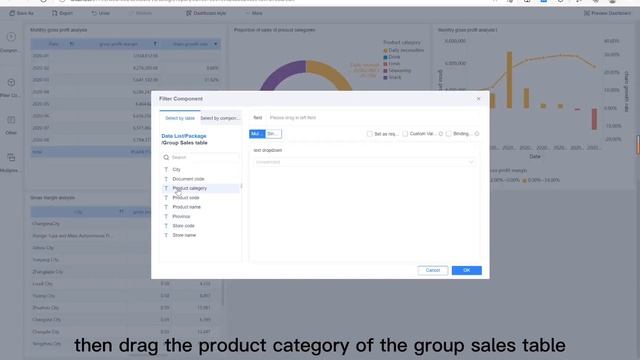The image size is (640, 360).
Task: Enable the Custom Value checkbox
Action: 405,134
